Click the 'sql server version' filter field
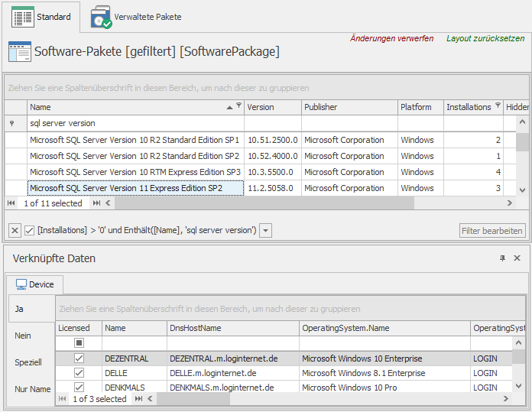 135,123
